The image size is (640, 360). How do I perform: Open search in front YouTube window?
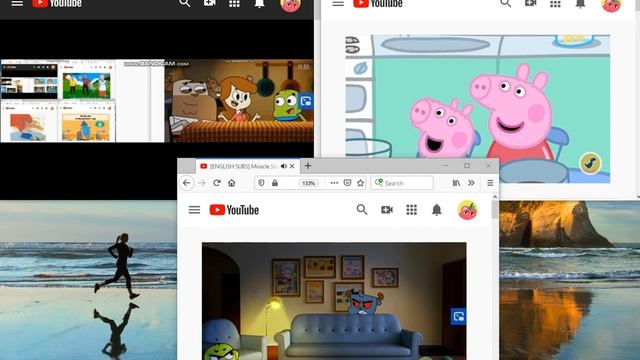point(362,210)
